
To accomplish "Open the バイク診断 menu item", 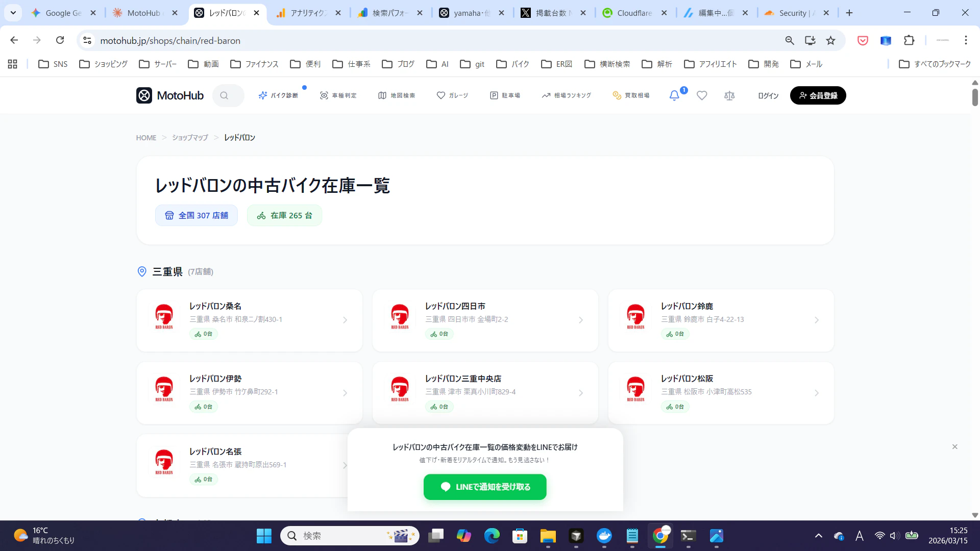I will coord(278,95).
